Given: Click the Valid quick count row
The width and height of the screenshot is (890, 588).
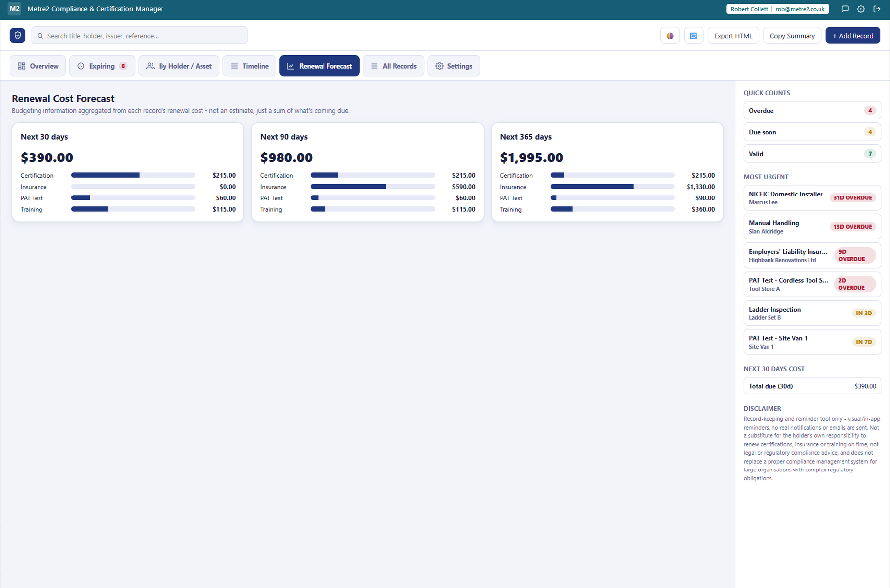Looking at the screenshot, I should 812,154.
